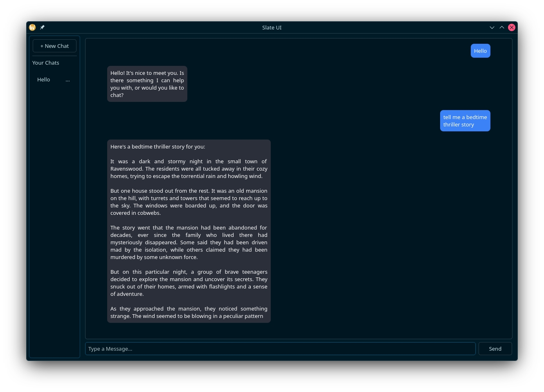The width and height of the screenshot is (544, 392).
Task: Open the Hello chat under Your Chats
Action: click(x=43, y=79)
